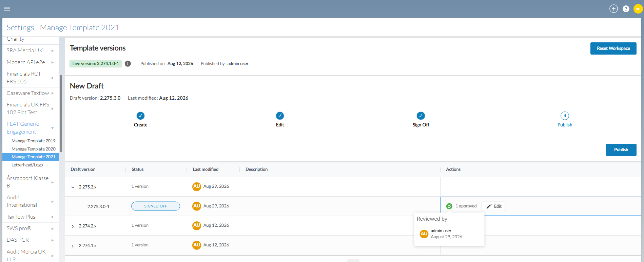
Task: Click the plus add icon in header
Action: [x=613, y=9]
